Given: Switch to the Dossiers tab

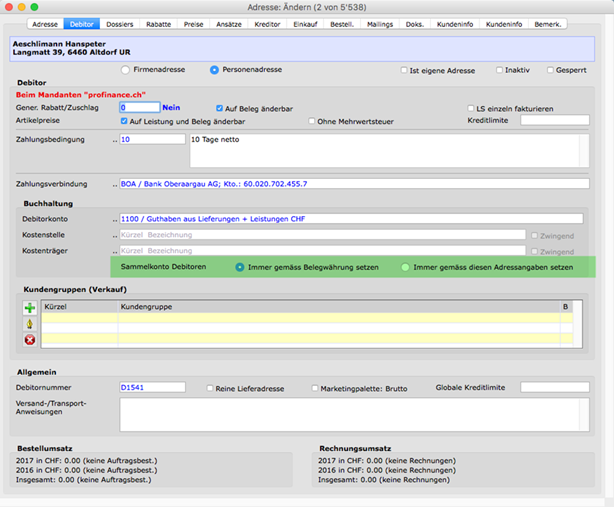Looking at the screenshot, I should (x=118, y=22).
